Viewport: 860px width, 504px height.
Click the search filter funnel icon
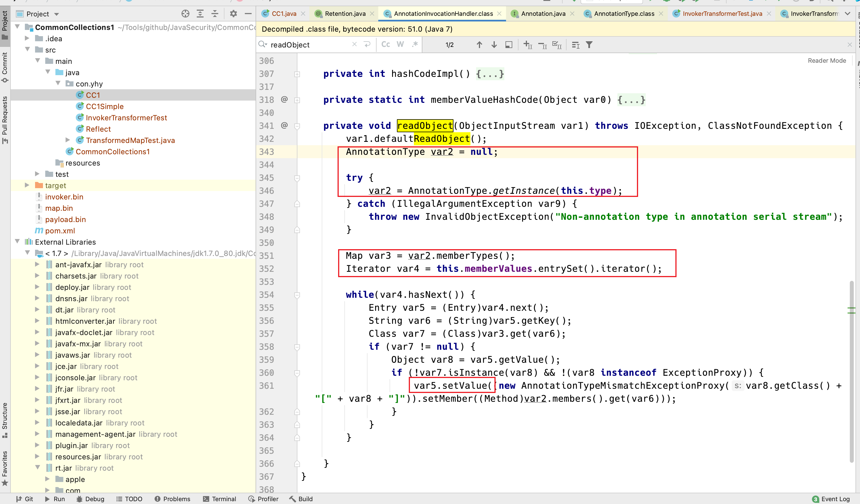pos(589,45)
